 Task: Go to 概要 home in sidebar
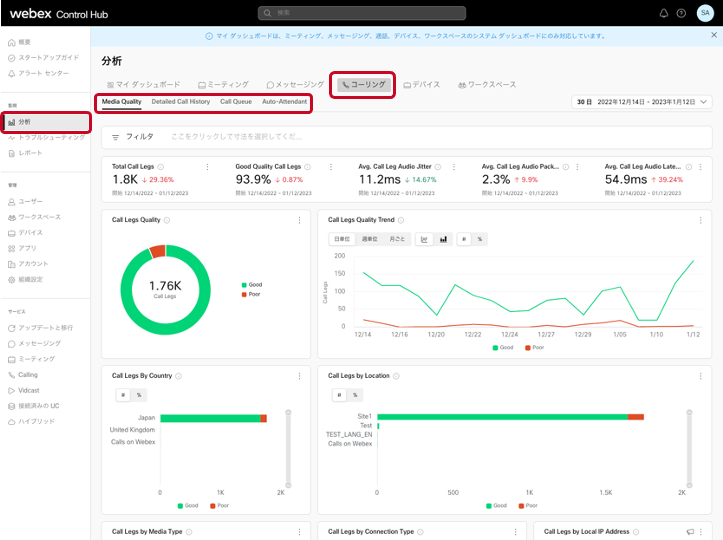pos(20,42)
